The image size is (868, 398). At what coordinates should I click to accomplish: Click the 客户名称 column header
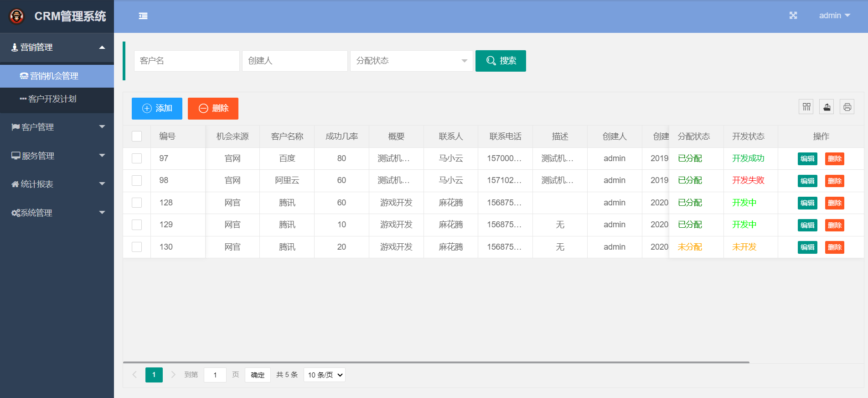click(x=287, y=136)
